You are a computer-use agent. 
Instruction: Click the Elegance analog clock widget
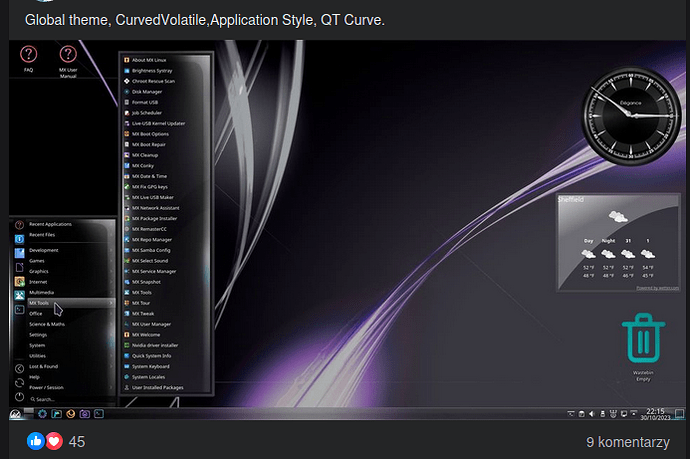[631, 116]
